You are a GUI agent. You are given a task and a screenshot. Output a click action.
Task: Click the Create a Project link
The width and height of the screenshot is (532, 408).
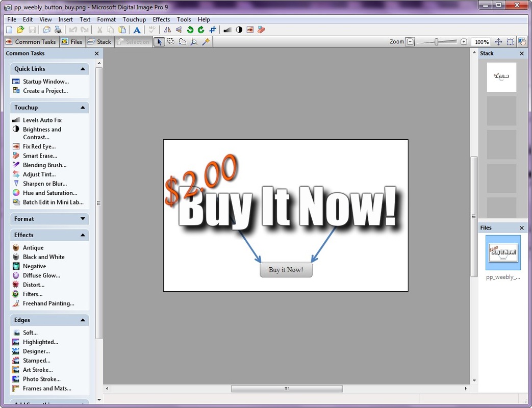(x=45, y=91)
